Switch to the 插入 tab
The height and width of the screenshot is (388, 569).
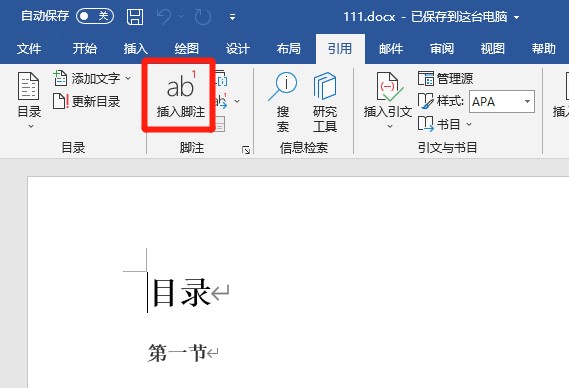click(x=135, y=48)
